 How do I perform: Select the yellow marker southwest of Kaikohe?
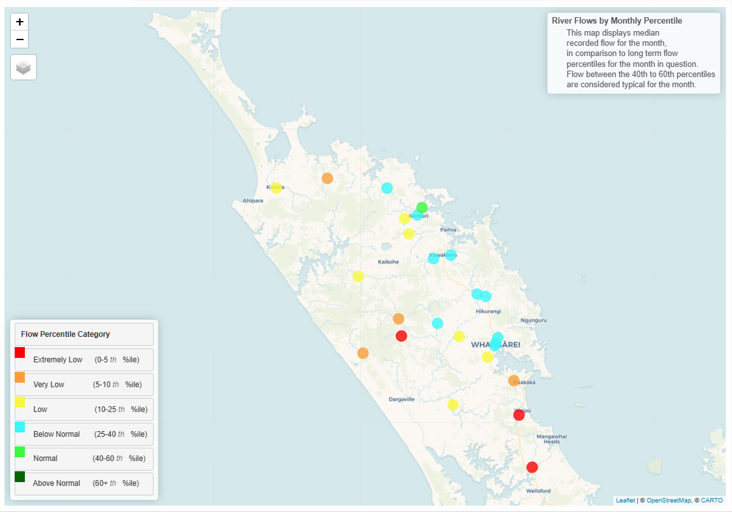click(358, 276)
